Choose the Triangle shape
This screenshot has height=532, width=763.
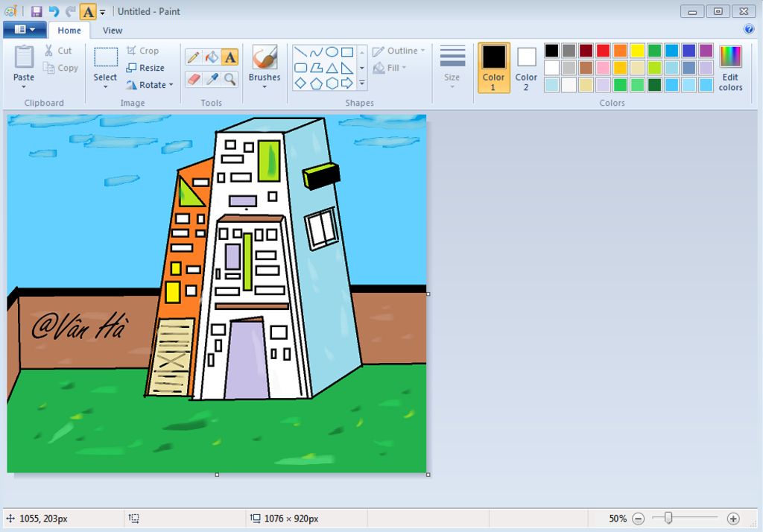click(332, 68)
